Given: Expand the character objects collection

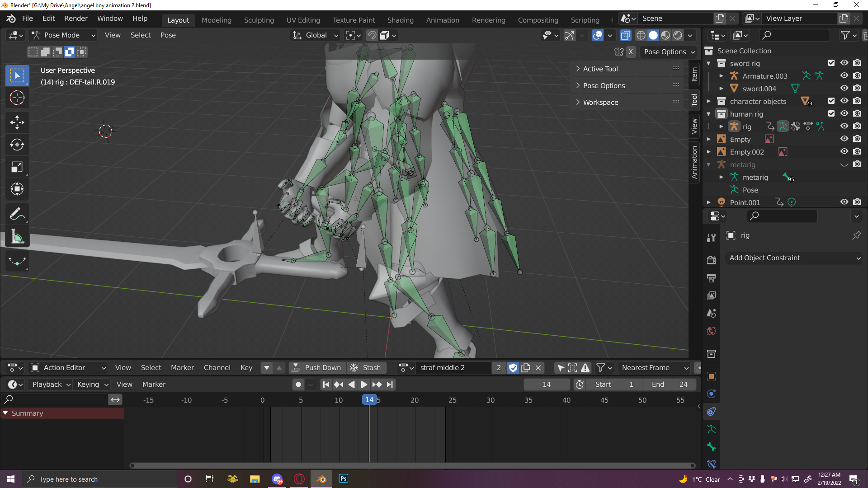Looking at the screenshot, I should coord(709,101).
